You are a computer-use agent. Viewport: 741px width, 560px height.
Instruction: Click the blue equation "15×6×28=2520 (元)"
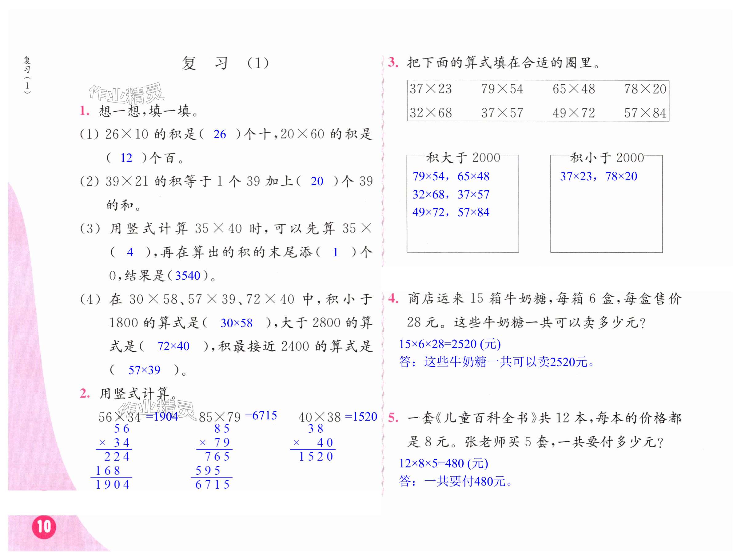pyautogui.click(x=450, y=344)
